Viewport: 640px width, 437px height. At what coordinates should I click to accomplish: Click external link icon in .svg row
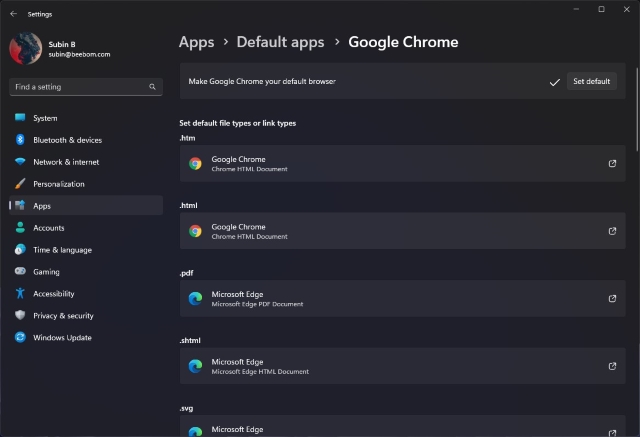coord(612,433)
